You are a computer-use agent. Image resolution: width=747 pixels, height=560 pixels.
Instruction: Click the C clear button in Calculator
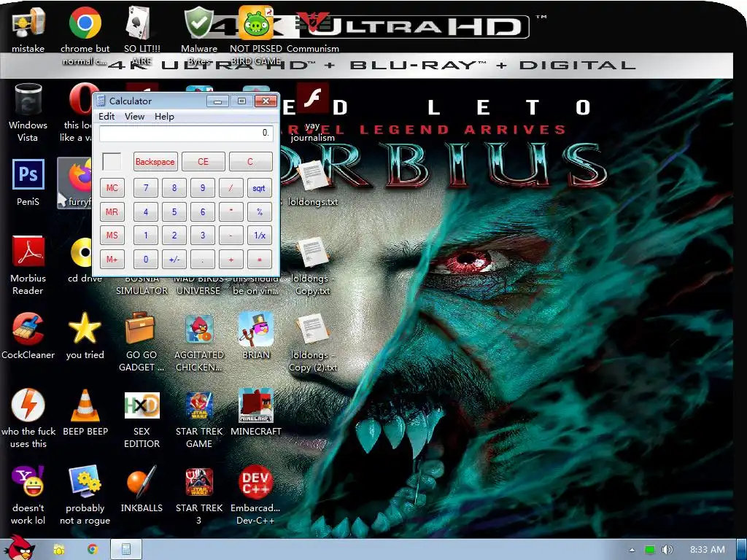click(x=251, y=161)
